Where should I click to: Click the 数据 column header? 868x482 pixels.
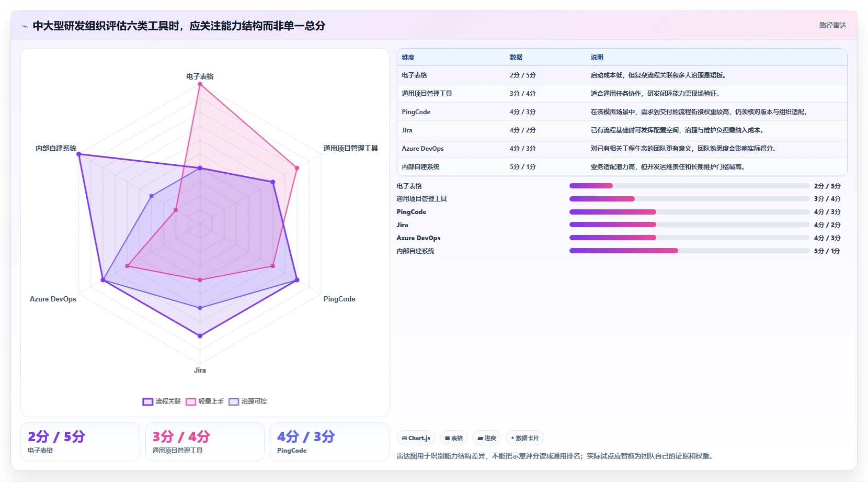click(x=516, y=58)
